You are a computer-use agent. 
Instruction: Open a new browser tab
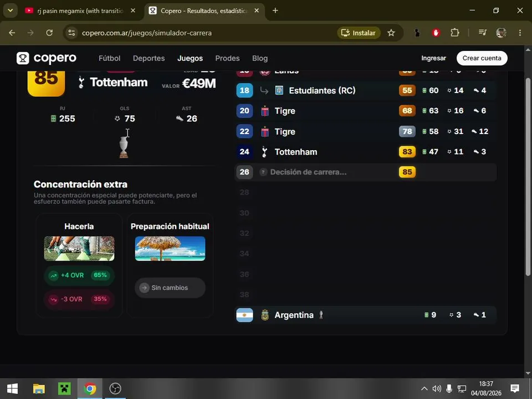coord(275,11)
